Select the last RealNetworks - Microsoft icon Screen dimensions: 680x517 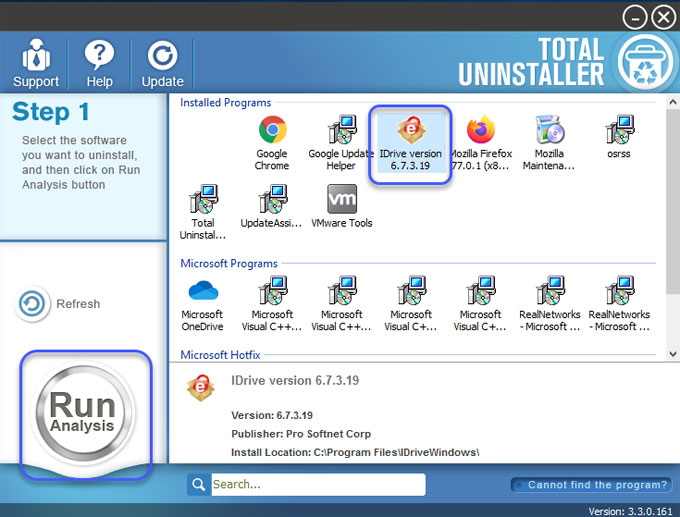click(x=619, y=304)
